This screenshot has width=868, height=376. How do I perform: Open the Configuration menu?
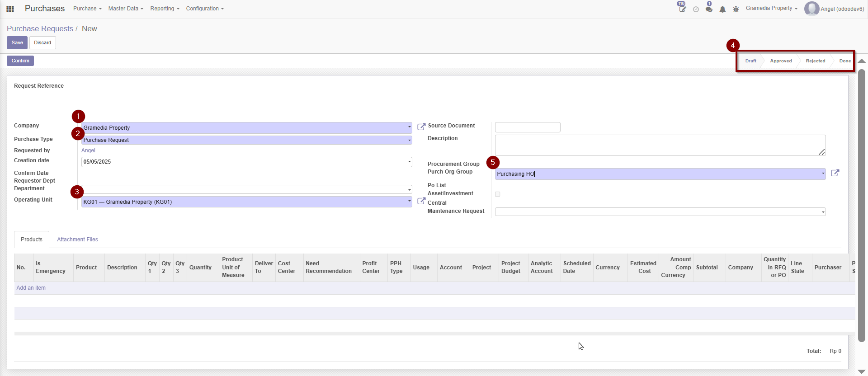click(x=205, y=9)
